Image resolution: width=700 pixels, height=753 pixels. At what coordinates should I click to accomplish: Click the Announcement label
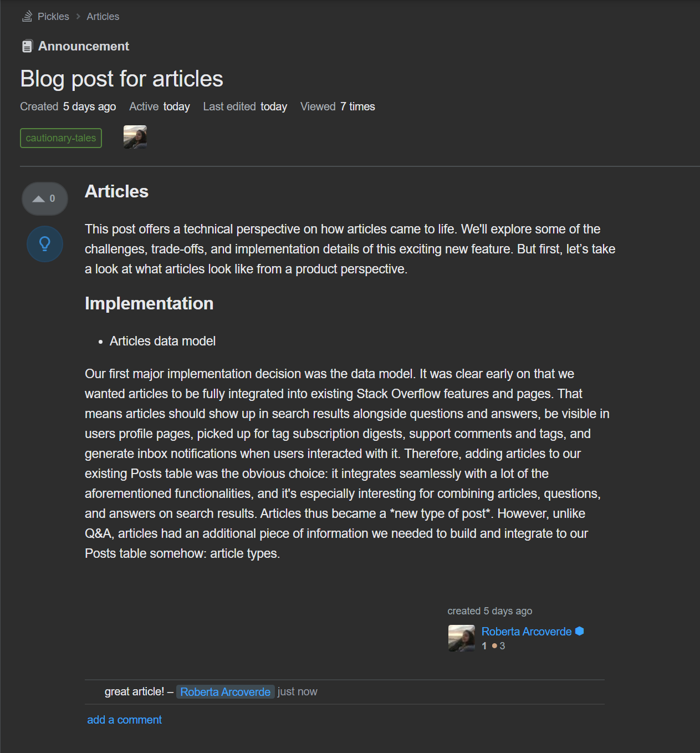pyautogui.click(x=84, y=46)
